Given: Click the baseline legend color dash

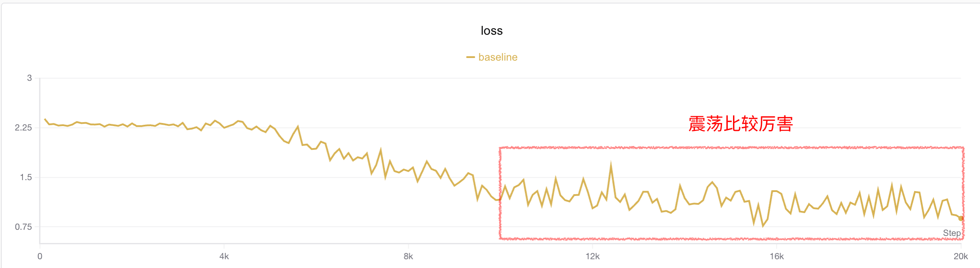Looking at the screenshot, I should pos(470,57).
